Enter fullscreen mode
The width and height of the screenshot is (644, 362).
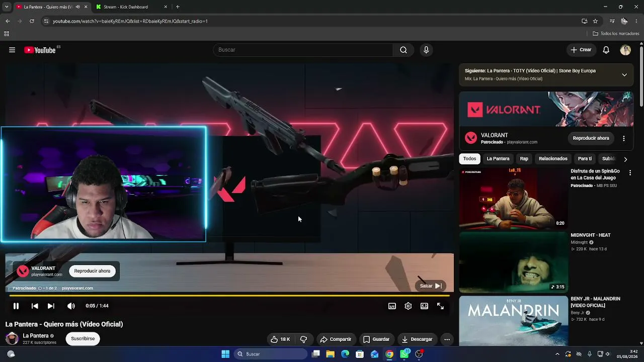tap(440, 306)
